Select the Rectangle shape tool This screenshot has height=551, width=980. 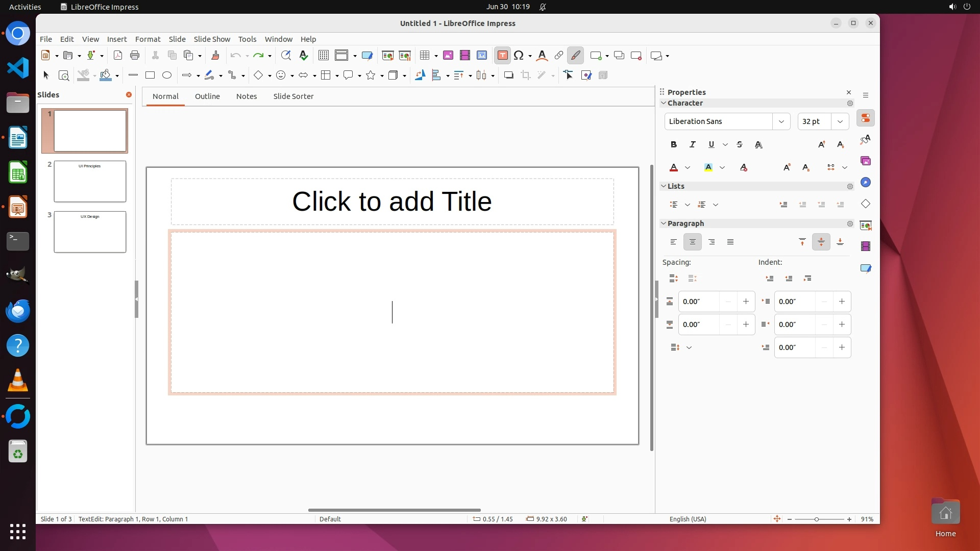(150, 76)
